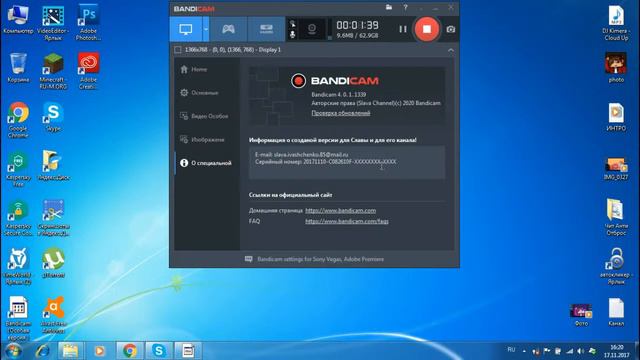This screenshot has height=360, width=640.
Task: Open Windows Start menu
Action: coord(13,350)
